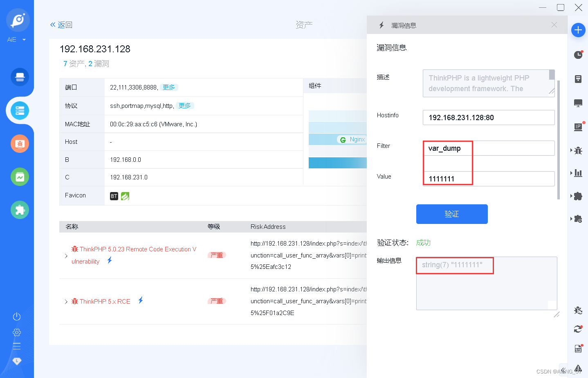Expand the arrow beside the puzzle plugin icon
The image size is (588, 378).
click(571, 196)
